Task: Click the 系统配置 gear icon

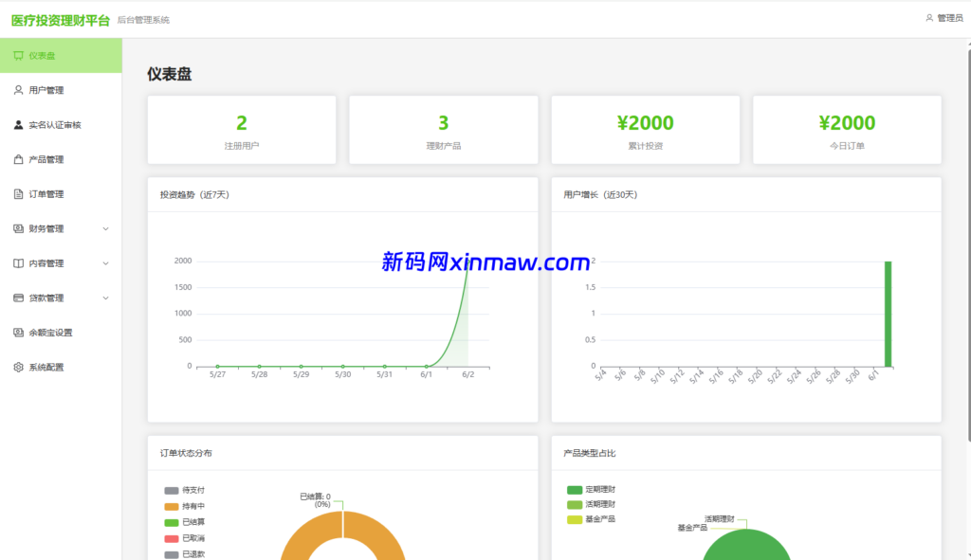Action: [19, 368]
